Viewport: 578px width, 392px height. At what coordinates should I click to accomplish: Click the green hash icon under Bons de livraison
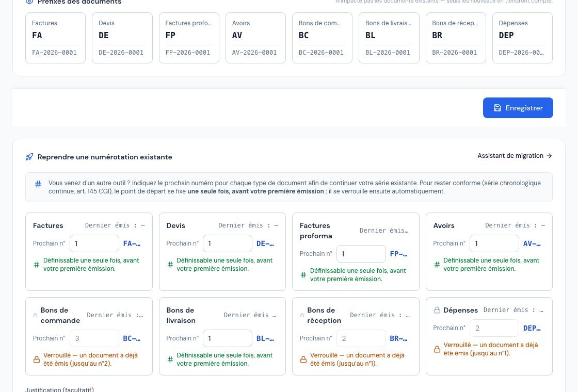(170, 360)
